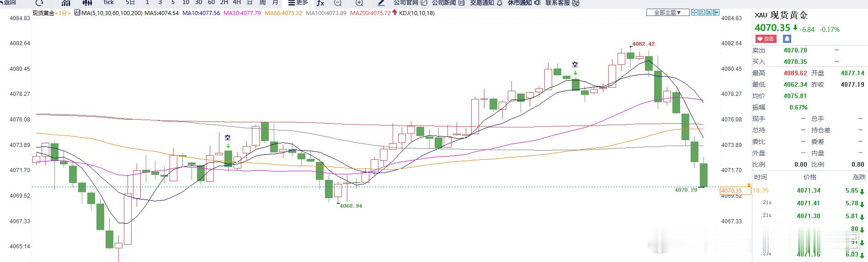Select the 1 minute period

[x=147, y=2]
